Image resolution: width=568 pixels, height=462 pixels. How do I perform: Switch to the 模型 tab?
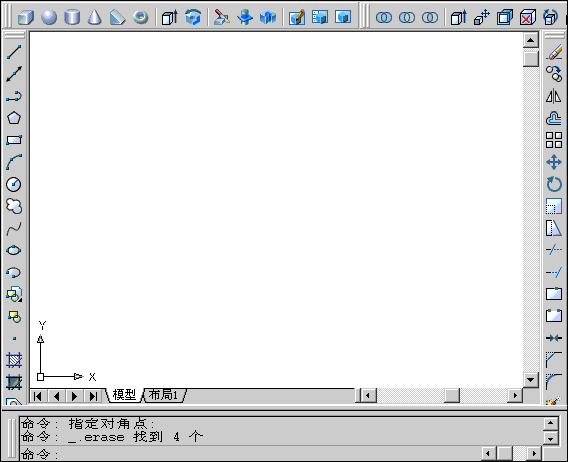pyautogui.click(x=124, y=395)
